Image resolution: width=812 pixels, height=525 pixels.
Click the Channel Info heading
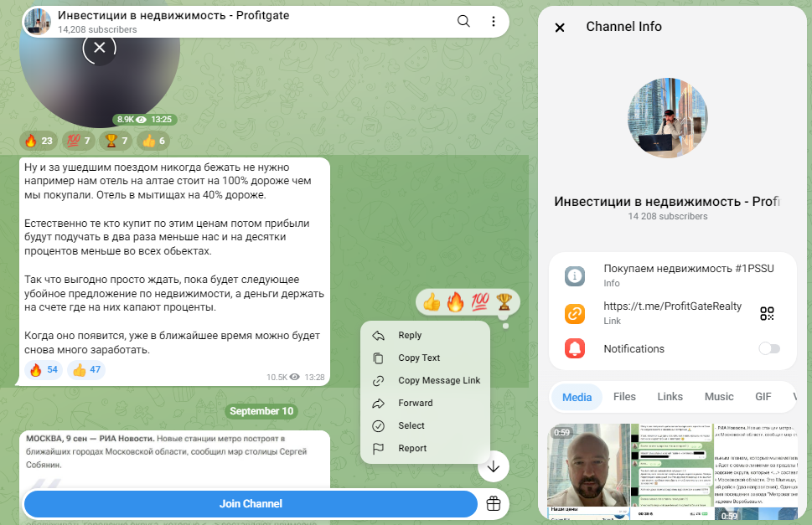coord(623,27)
